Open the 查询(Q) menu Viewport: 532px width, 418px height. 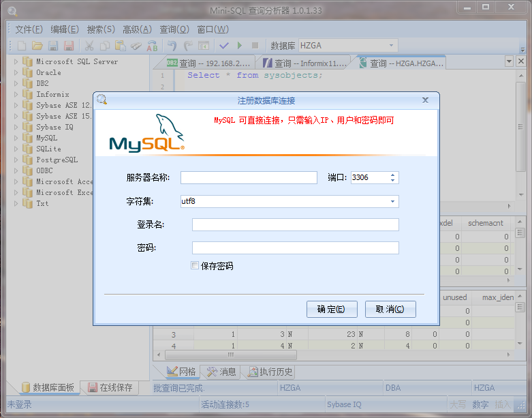pyautogui.click(x=174, y=29)
